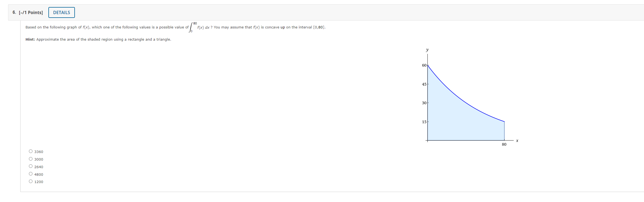Click the Hint text about approximating area
Screen dimensions: 644x202
click(x=98, y=39)
